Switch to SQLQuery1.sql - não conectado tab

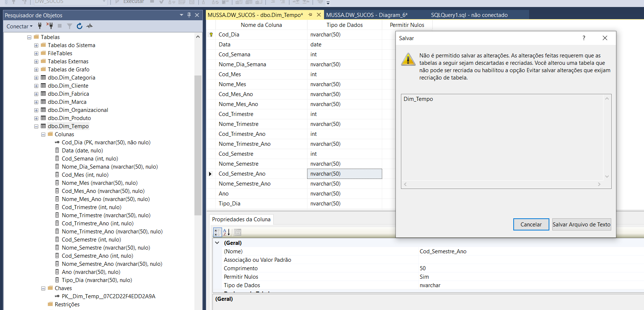[469, 15]
